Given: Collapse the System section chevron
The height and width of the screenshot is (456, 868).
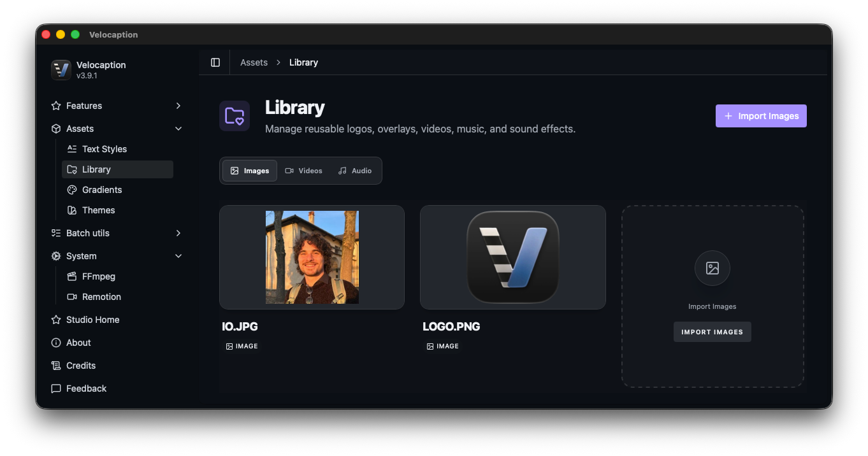Looking at the screenshot, I should point(178,256).
